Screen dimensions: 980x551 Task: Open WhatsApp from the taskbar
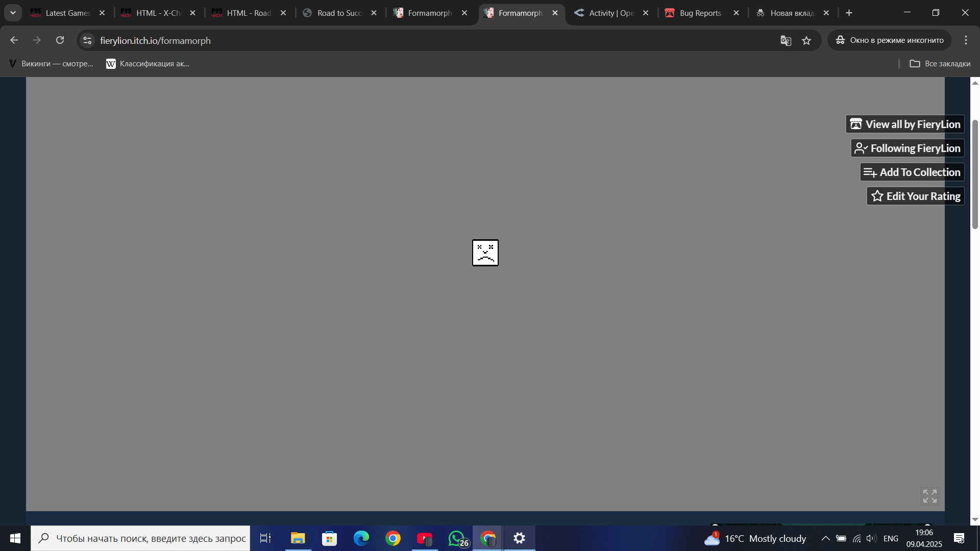point(457,538)
